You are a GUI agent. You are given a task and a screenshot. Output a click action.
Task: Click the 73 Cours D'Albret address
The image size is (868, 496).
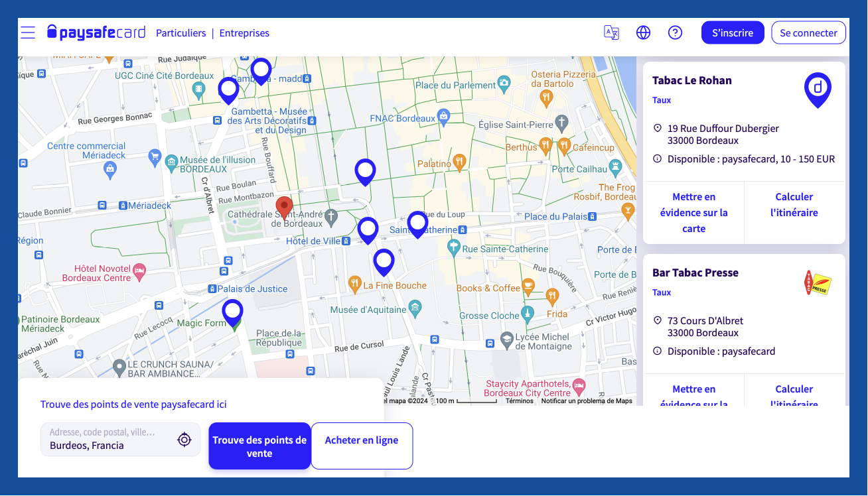click(x=705, y=327)
